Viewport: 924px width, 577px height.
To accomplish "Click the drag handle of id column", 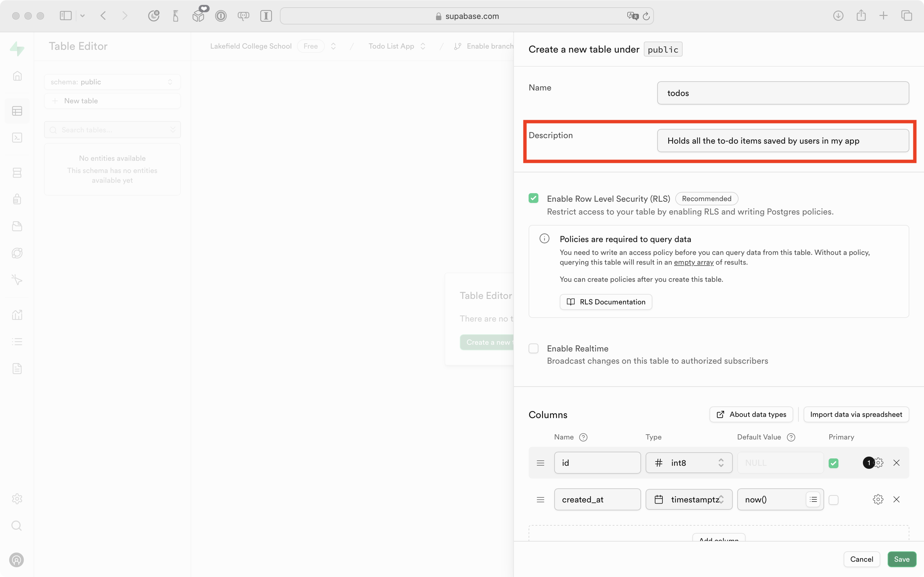I will pyautogui.click(x=540, y=462).
